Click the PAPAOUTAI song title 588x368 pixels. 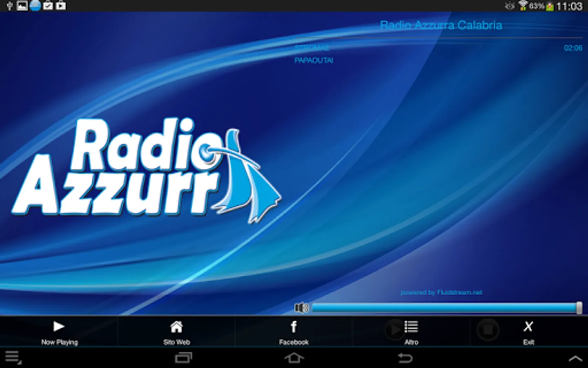pyautogui.click(x=314, y=61)
